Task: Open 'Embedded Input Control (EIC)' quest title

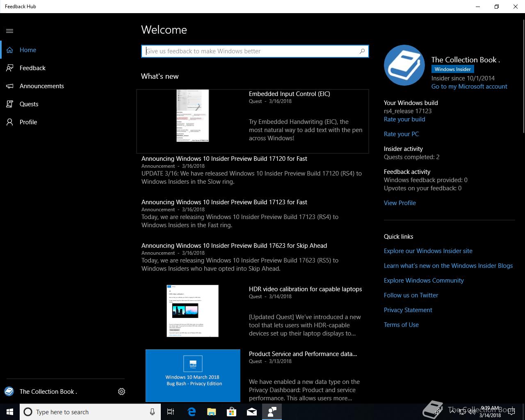Action: [290, 94]
